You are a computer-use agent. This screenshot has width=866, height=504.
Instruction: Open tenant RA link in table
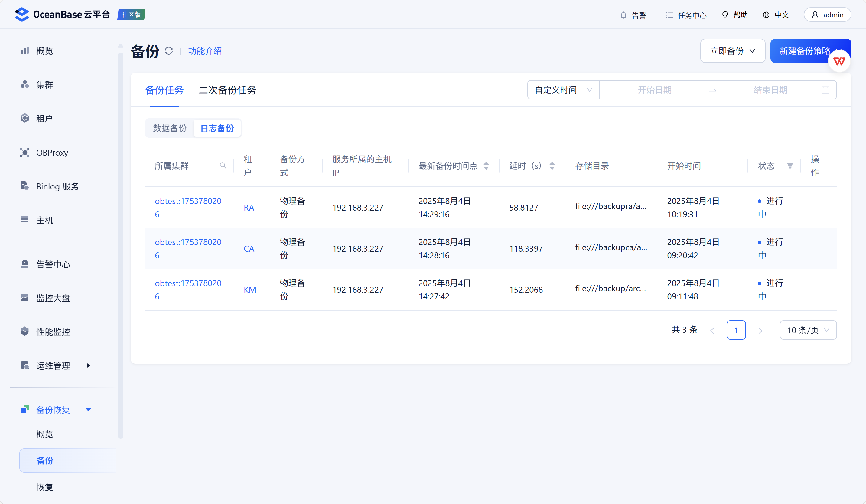(249, 207)
